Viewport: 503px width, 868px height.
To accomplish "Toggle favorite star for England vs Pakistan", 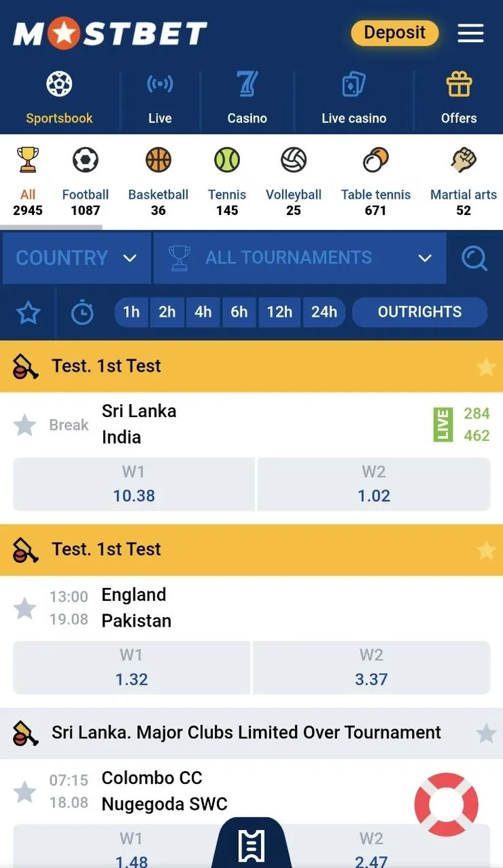I will (x=25, y=608).
